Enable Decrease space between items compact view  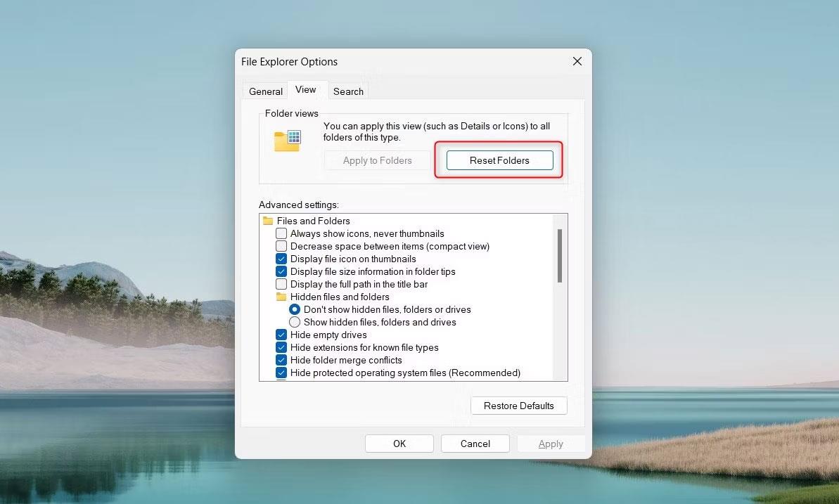tap(281, 246)
